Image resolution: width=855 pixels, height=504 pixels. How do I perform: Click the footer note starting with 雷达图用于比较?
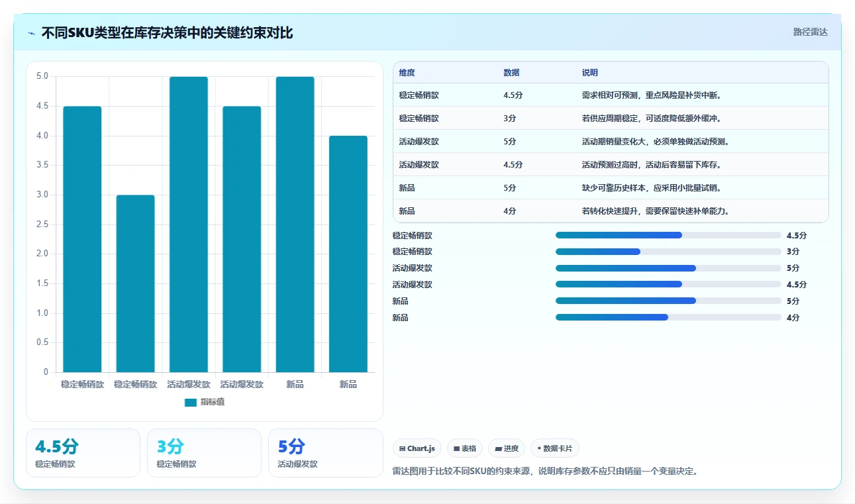[546, 472]
